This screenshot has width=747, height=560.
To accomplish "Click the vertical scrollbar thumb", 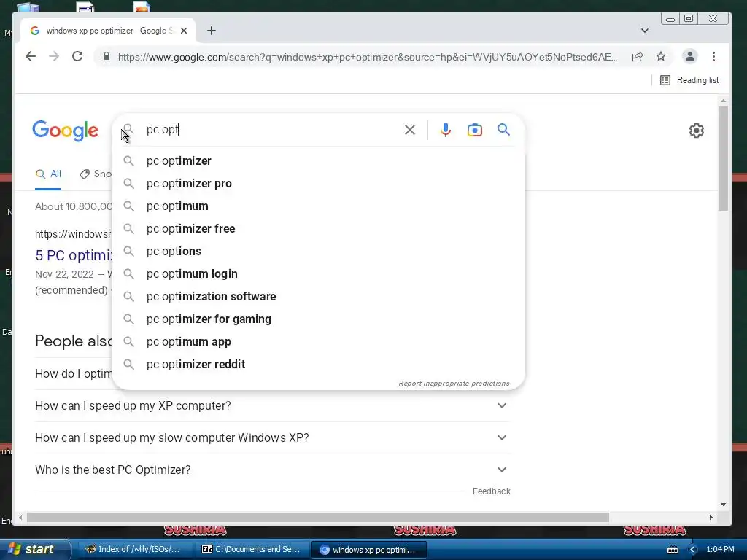I will pos(723,158).
